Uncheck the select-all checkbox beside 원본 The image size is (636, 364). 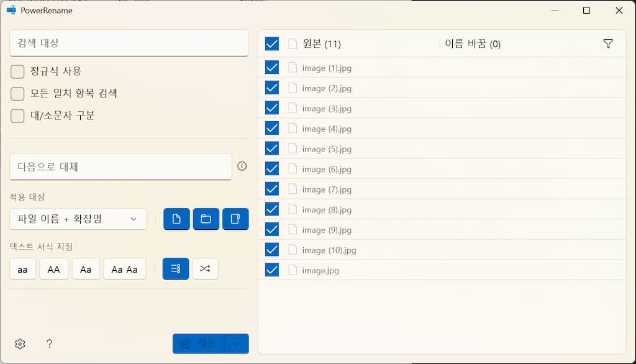click(271, 43)
